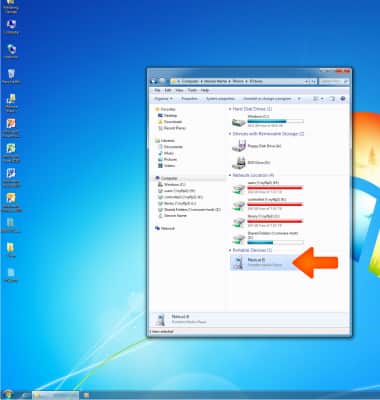380x400 pixels.
Task: Open Explorer help question mark icon
Action: coord(343,99)
